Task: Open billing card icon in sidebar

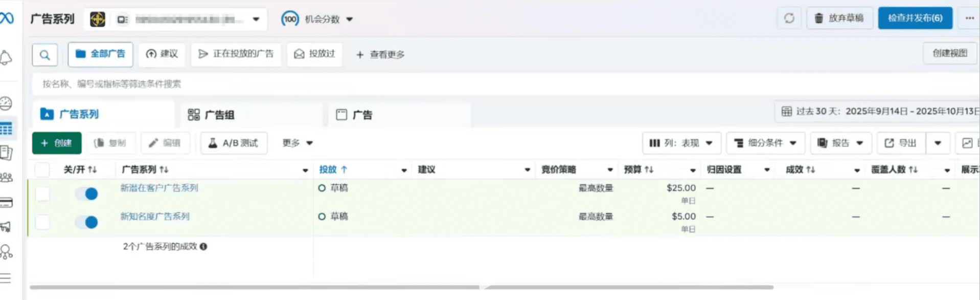Action: click(6, 202)
